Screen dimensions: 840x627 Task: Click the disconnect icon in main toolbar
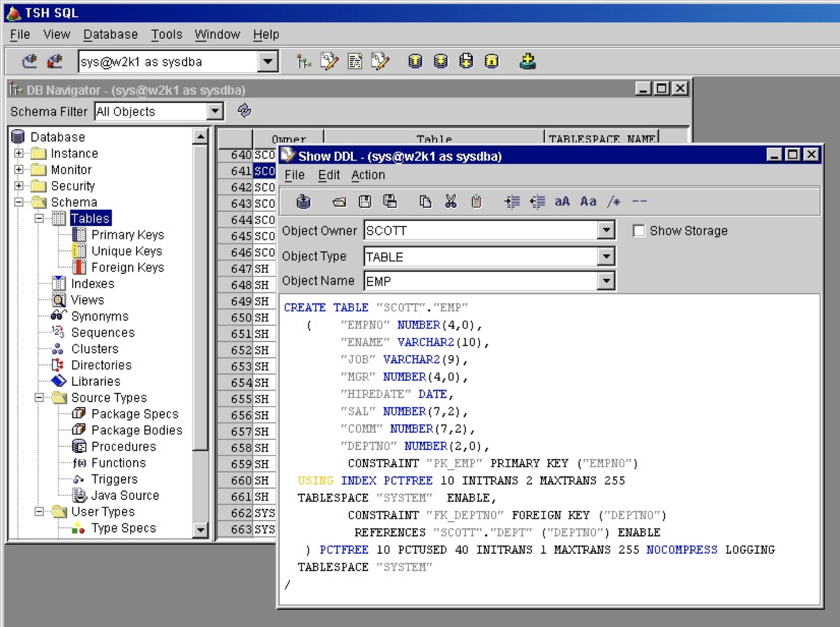point(54,62)
